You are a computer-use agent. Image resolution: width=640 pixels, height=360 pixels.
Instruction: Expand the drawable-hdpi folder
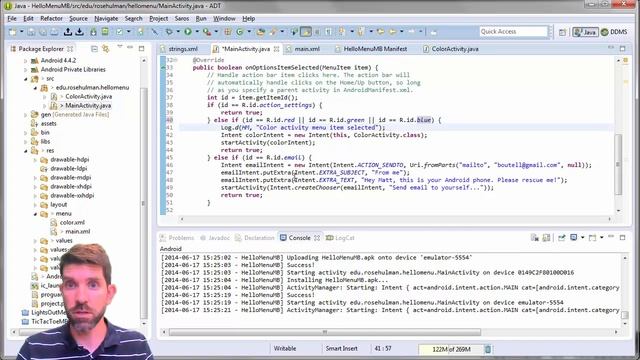[36, 160]
